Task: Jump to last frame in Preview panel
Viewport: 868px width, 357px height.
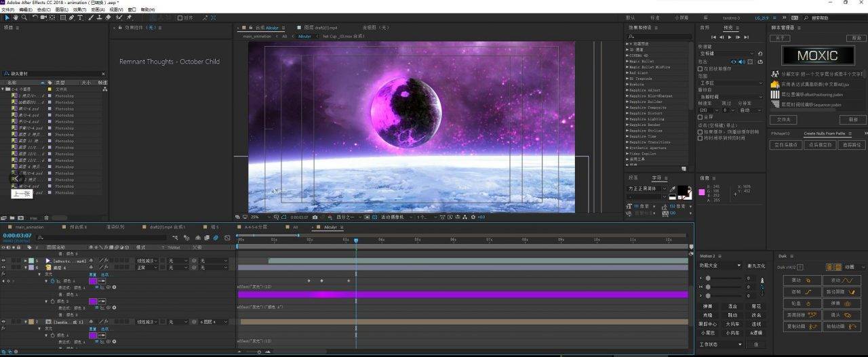Action: [x=747, y=37]
